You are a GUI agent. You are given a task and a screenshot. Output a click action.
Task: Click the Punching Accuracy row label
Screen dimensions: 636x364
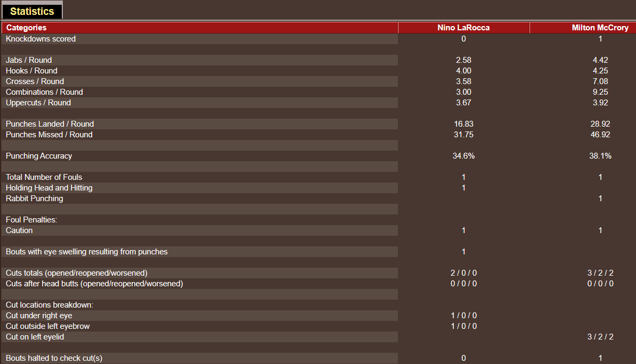[39, 156]
